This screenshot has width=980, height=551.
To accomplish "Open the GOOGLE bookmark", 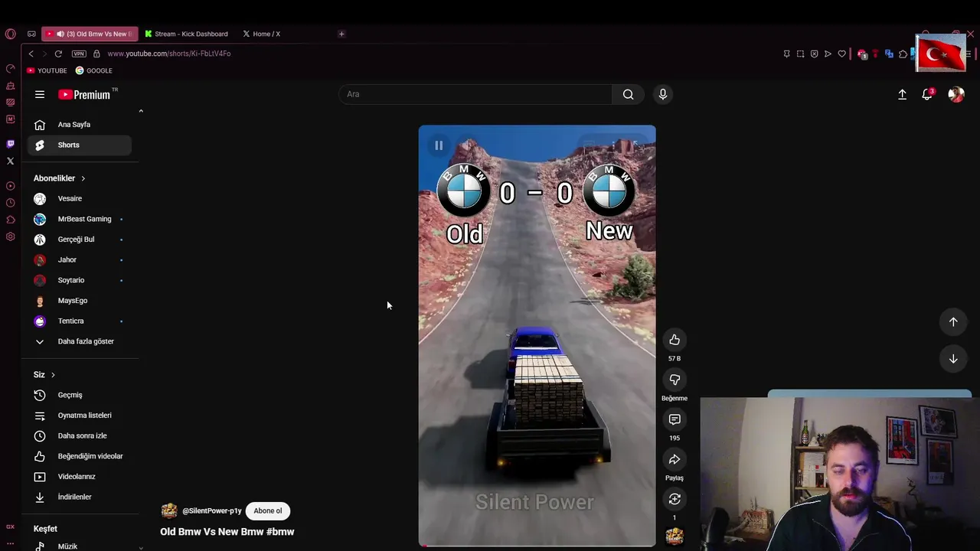I will click(x=94, y=70).
